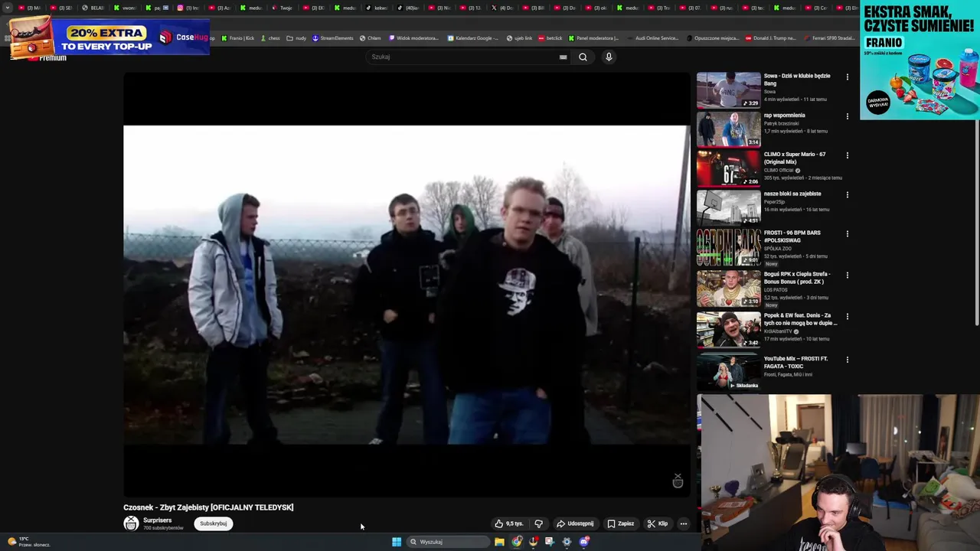The image size is (980, 551).
Task: Open YouTube Mix FROSTI FT. FAGATA thumbnail
Action: [x=729, y=372]
